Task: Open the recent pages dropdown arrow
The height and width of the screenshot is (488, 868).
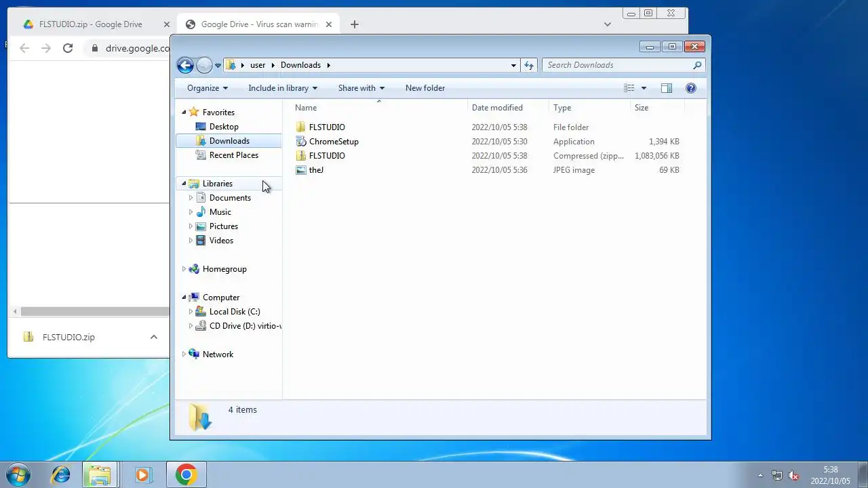Action: click(218, 66)
